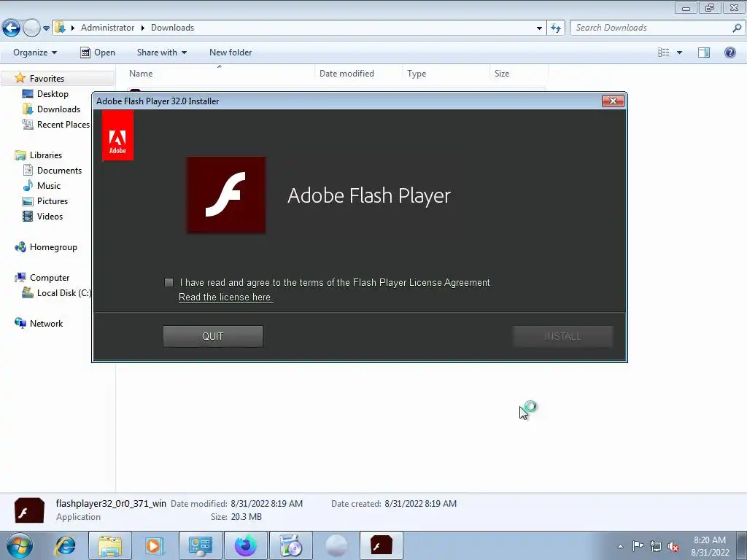Click the Flash Player logo in installer
Viewport: 747px width, 560px height.
point(226,195)
